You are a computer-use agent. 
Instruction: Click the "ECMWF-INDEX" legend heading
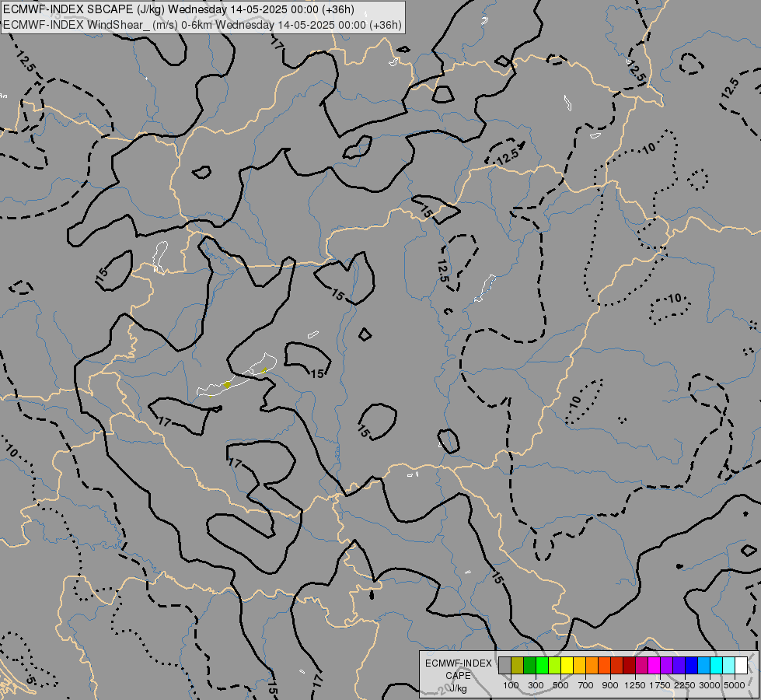458,663
